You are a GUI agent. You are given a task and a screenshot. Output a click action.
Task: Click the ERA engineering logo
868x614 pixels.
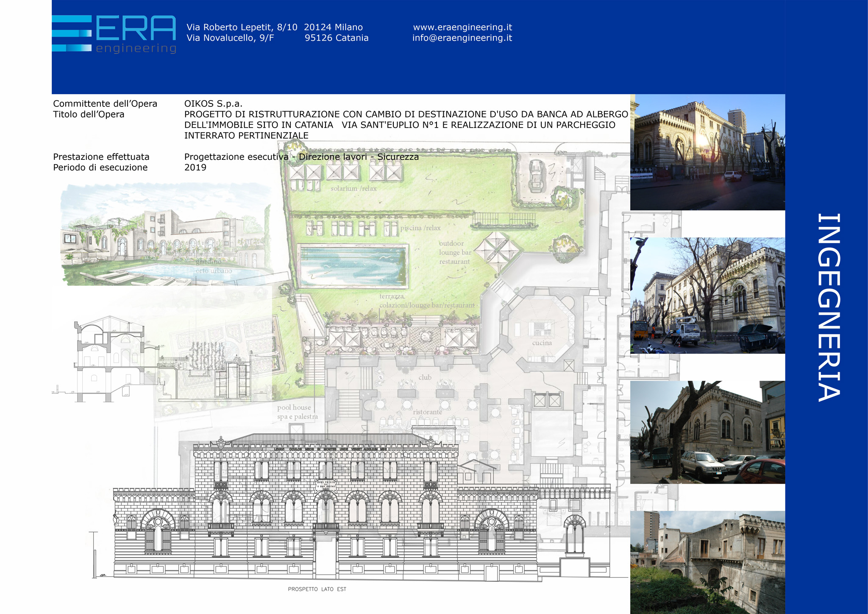[114, 34]
